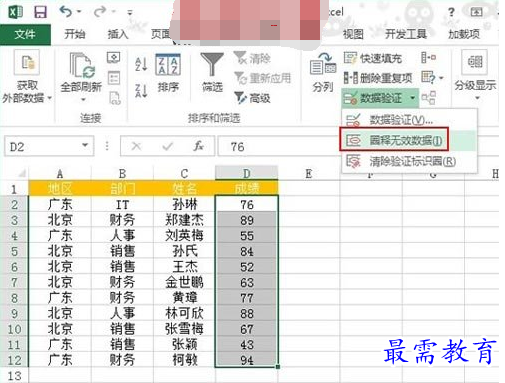Screen dimensions: 505x383
Task: Click the Edit Links icon
Action: (114, 98)
